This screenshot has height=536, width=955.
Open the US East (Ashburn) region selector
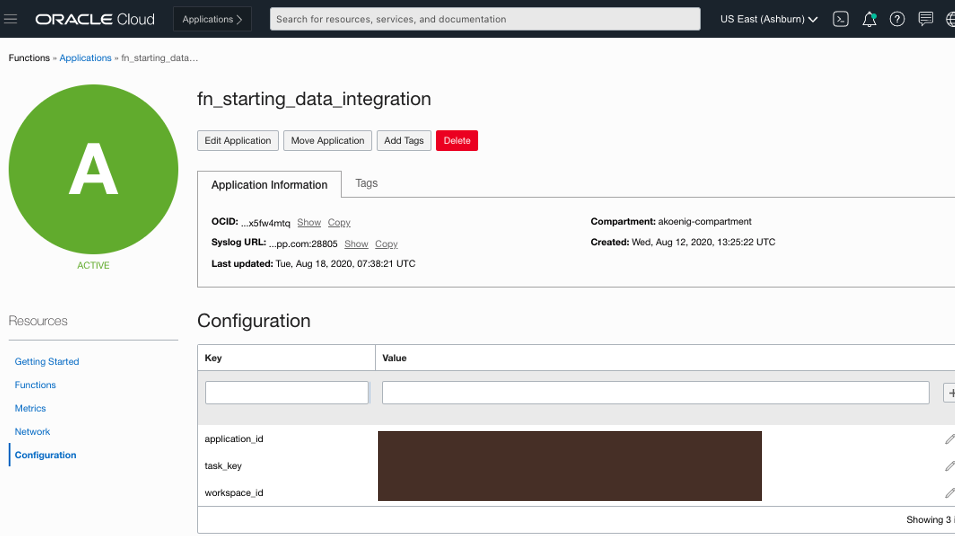click(x=769, y=19)
